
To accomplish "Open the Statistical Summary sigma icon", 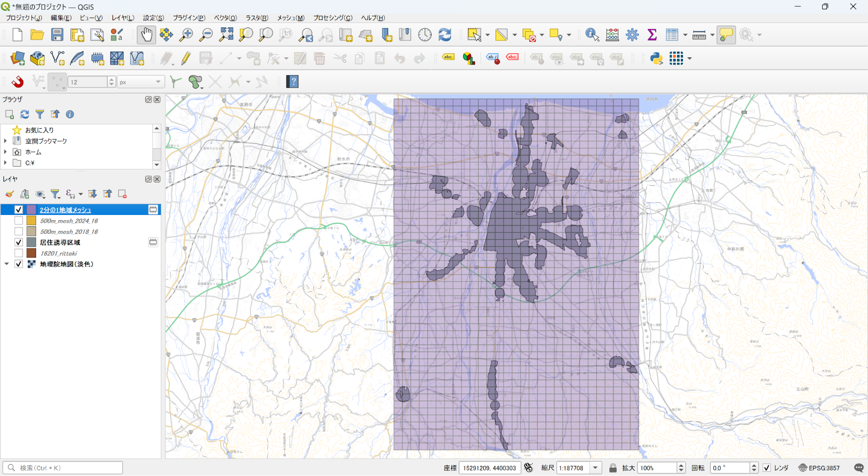I will click(x=652, y=35).
